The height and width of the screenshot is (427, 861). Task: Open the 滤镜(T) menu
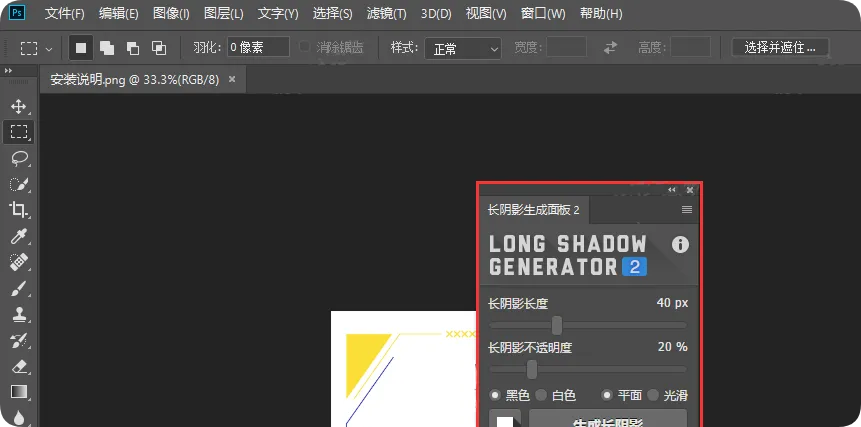click(x=387, y=14)
